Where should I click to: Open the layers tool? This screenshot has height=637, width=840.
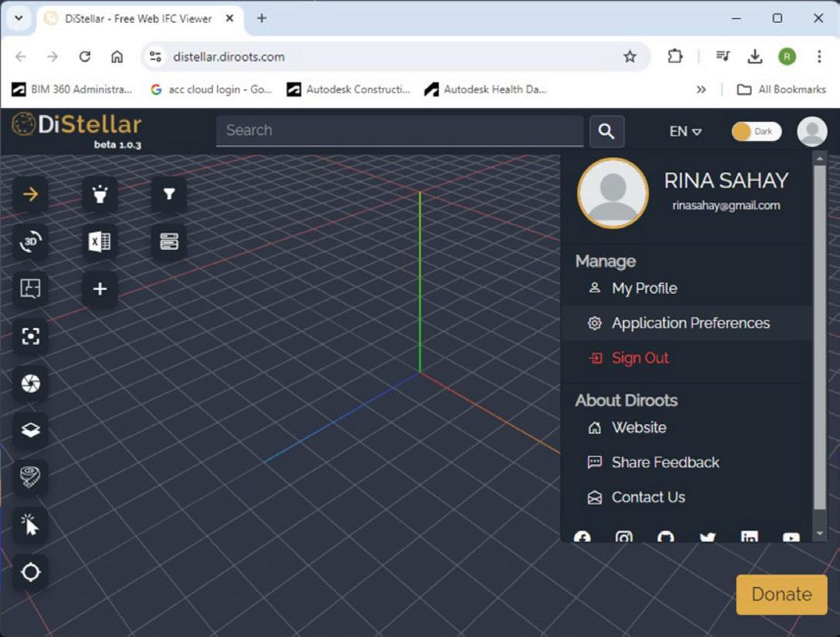point(31,430)
